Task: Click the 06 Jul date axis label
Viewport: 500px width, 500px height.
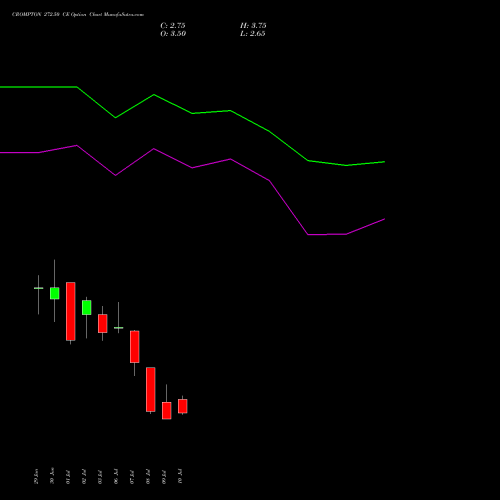Action: pyautogui.click(x=116, y=477)
